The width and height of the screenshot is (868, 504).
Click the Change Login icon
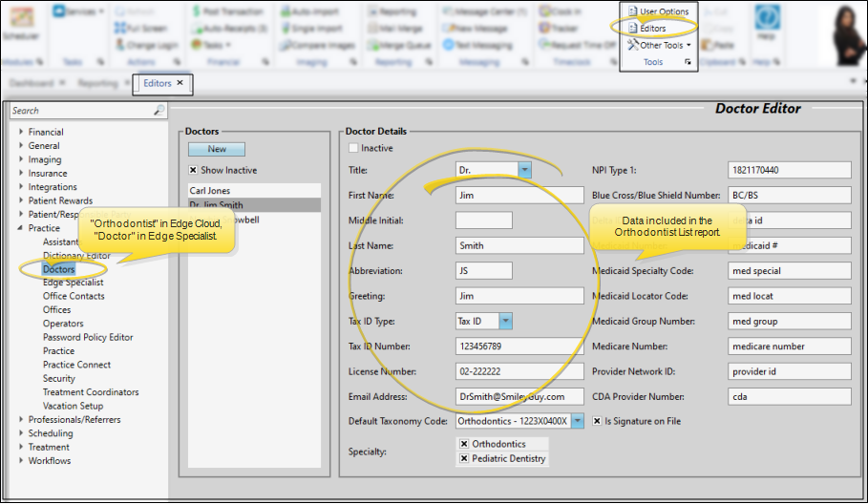(x=118, y=45)
